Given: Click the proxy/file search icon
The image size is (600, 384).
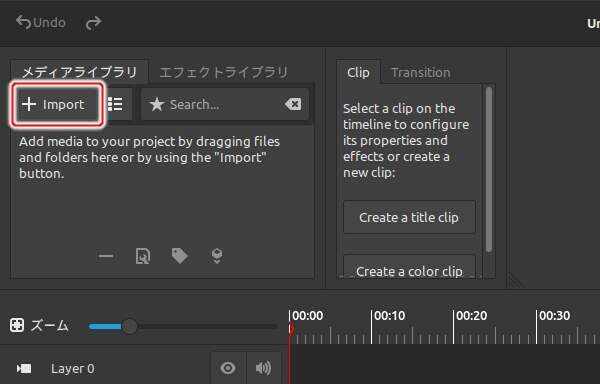Looking at the screenshot, I should (x=143, y=256).
